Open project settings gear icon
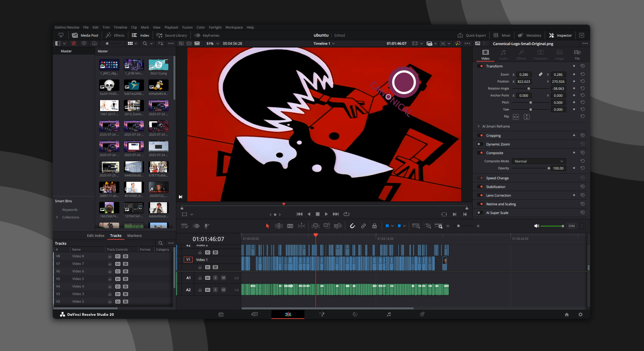The image size is (644, 351). point(580,315)
